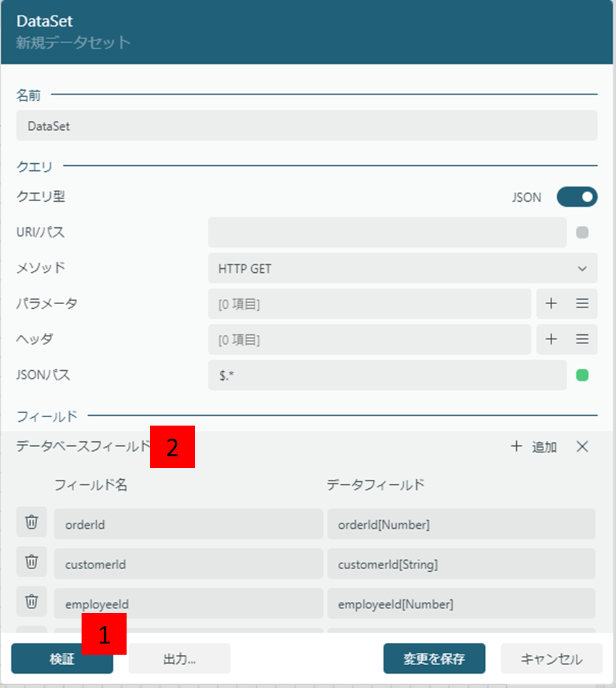This screenshot has width=616, height=688.
Task: Click the orderId[Number] data field box
Action: click(461, 524)
